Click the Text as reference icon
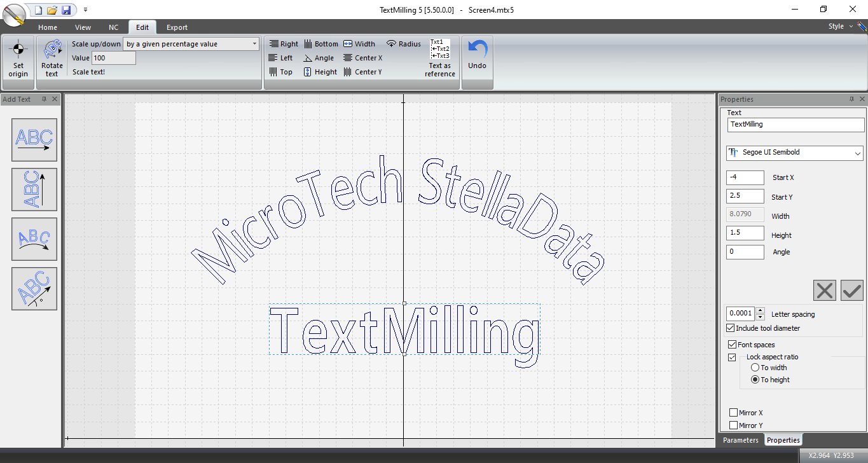This screenshot has width=868, height=463. [x=440, y=50]
